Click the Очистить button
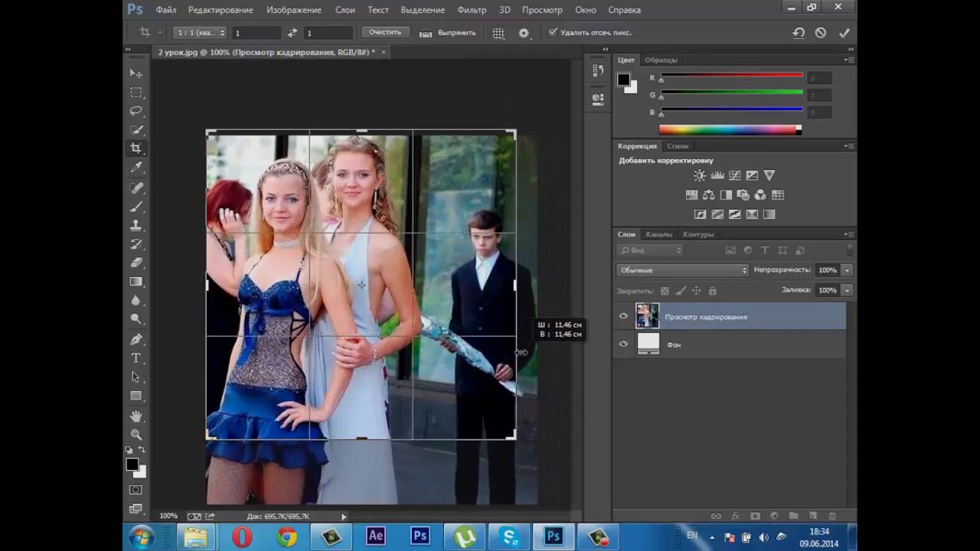 pyautogui.click(x=384, y=33)
